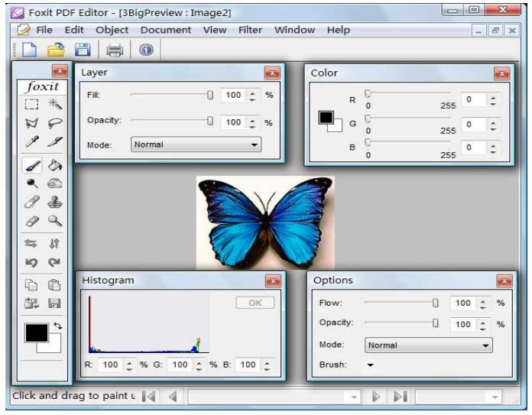Viewport: 532px width, 415px height.
Task: Select the dodge tool with black round head
Action: (x=32, y=183)
